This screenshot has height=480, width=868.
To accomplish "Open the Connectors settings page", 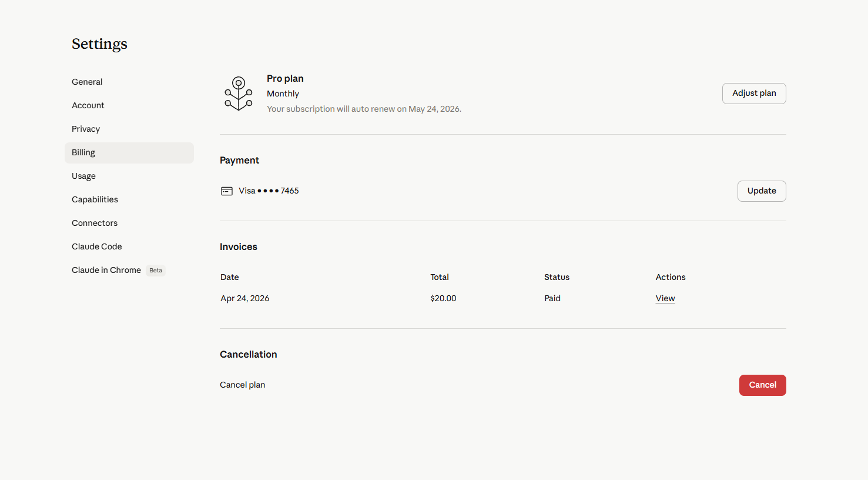I will coord(95,223).
